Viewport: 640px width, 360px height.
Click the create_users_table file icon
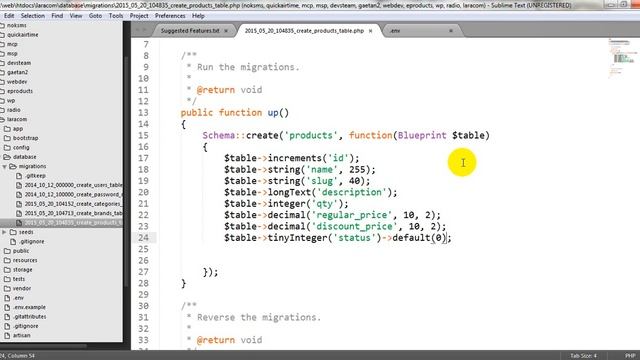19,185
